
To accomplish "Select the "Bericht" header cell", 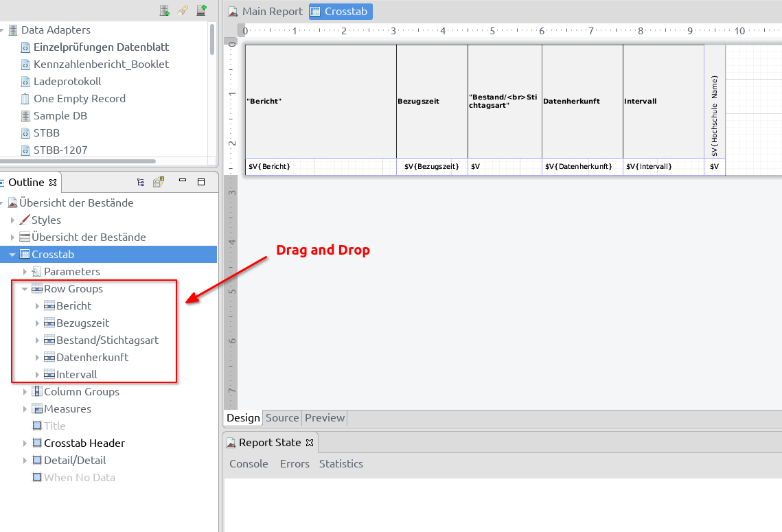I will [x=321, y=102].
